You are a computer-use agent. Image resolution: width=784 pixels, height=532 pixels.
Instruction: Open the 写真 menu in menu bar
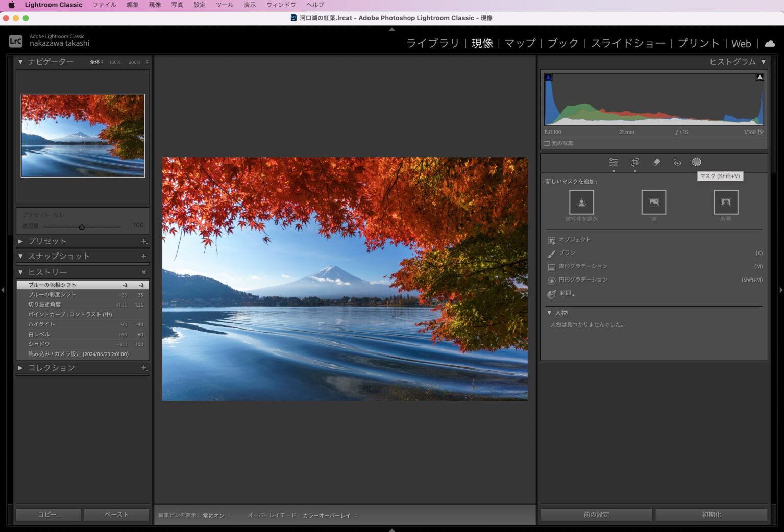(x=177, y=5)
